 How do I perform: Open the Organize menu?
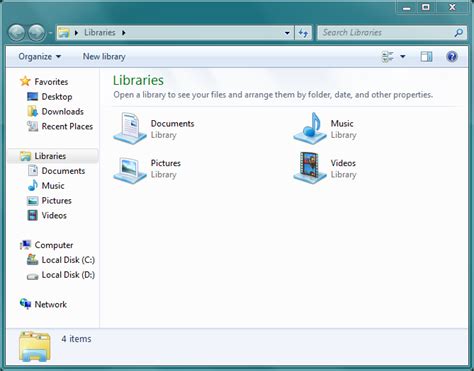tap(40, 56)
